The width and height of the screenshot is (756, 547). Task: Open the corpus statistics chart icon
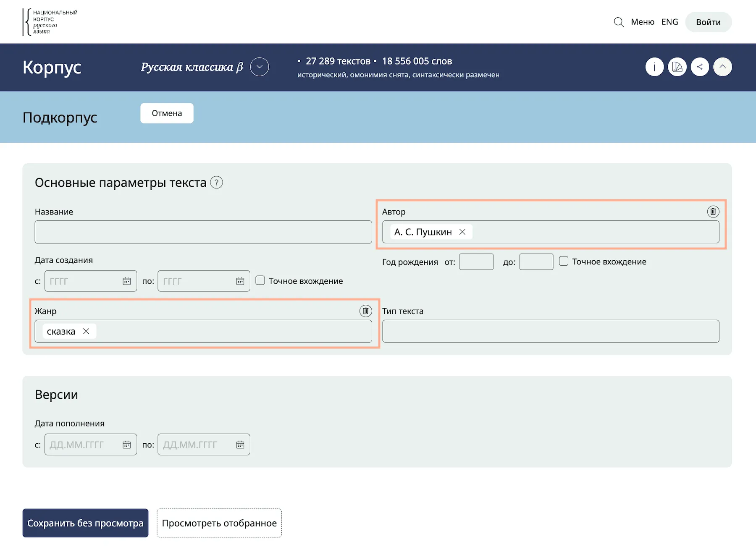click(x=677, y=67)
